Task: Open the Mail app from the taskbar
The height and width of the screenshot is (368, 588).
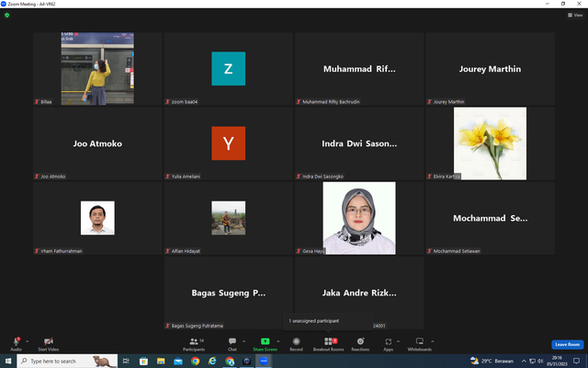Action: (x=178, y=361)
